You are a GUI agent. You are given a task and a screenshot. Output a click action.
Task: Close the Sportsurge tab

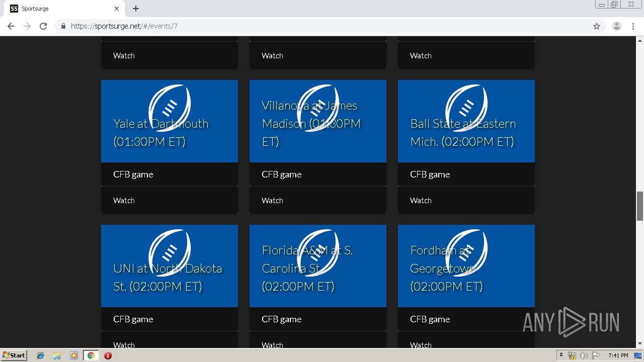tap(117, 9)
